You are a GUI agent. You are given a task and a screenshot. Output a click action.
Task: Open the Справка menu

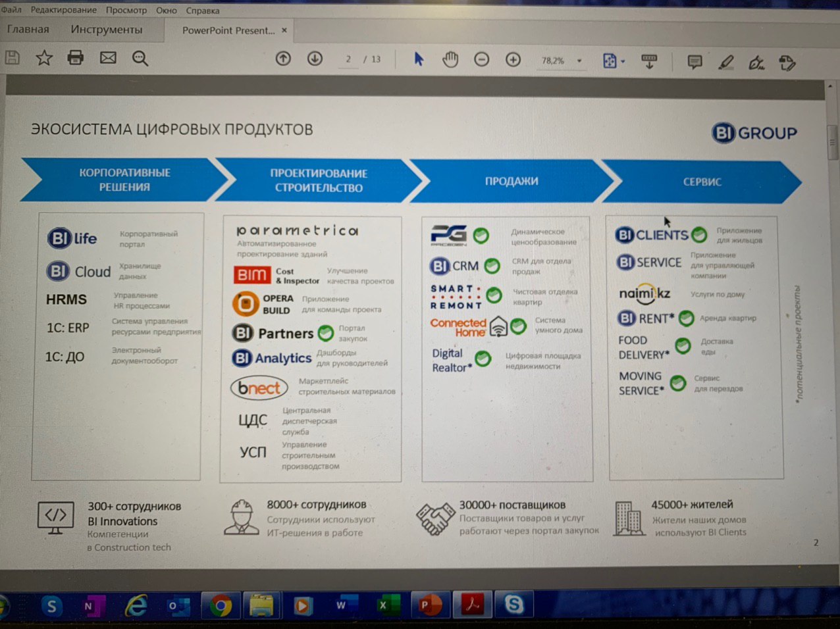(203, 11)
